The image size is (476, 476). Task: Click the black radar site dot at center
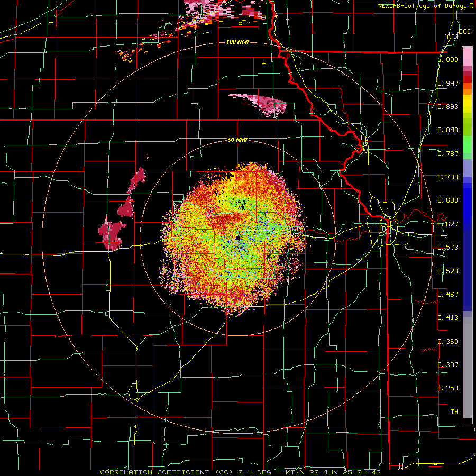point(238,237)
